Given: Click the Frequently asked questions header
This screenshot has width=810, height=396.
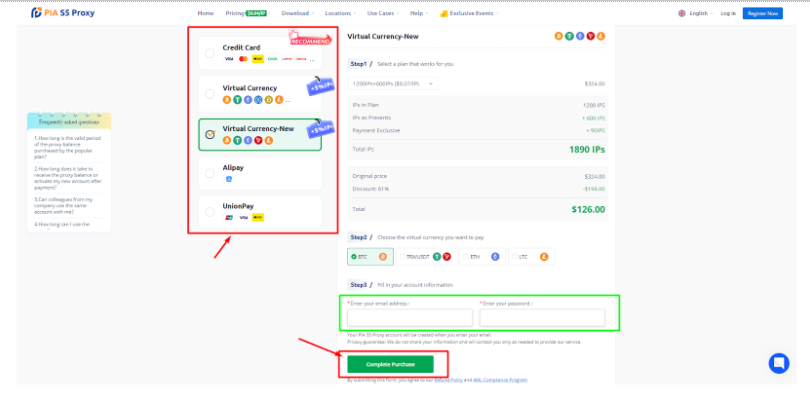Looking at the screenshot, I should click(x=69, y=122).
